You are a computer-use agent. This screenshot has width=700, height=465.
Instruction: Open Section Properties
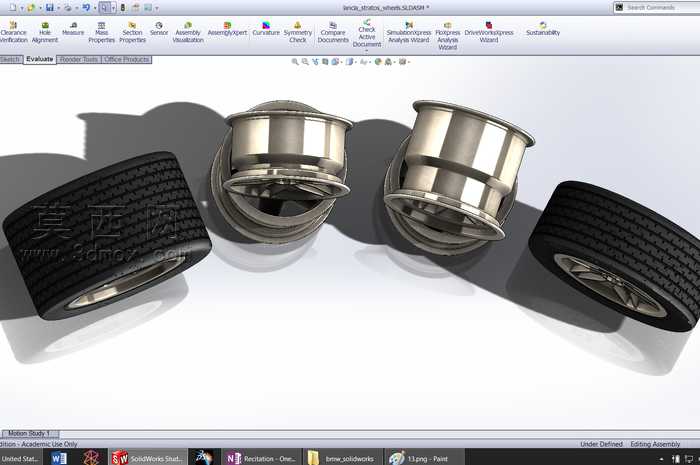[x=133, y=32]
